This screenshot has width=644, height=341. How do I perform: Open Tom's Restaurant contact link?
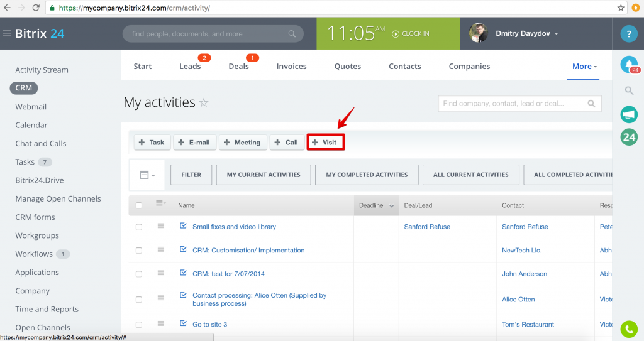528,325
